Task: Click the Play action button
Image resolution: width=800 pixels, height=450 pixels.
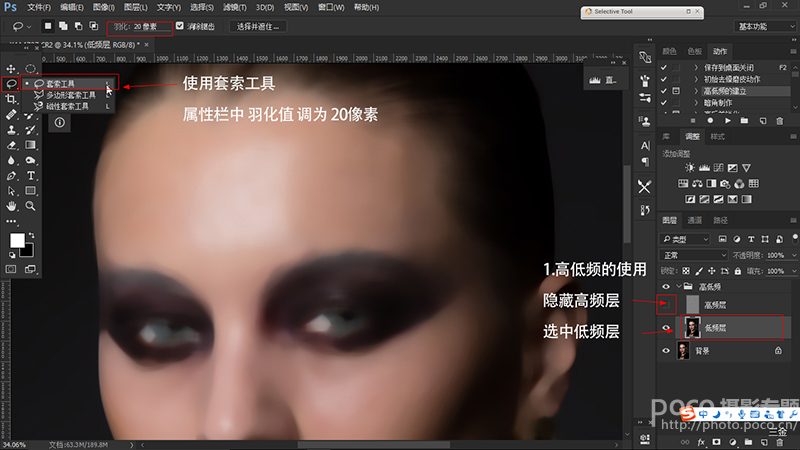Action: 728,120
